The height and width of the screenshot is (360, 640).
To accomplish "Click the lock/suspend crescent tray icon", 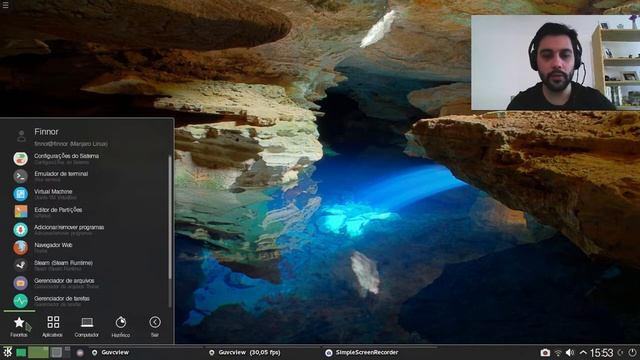I will 621,353.
